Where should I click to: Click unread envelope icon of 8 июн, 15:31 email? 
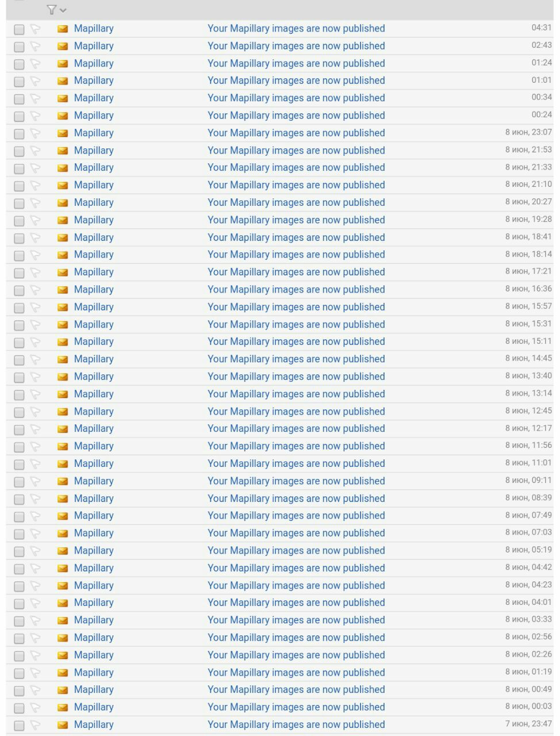63,325
